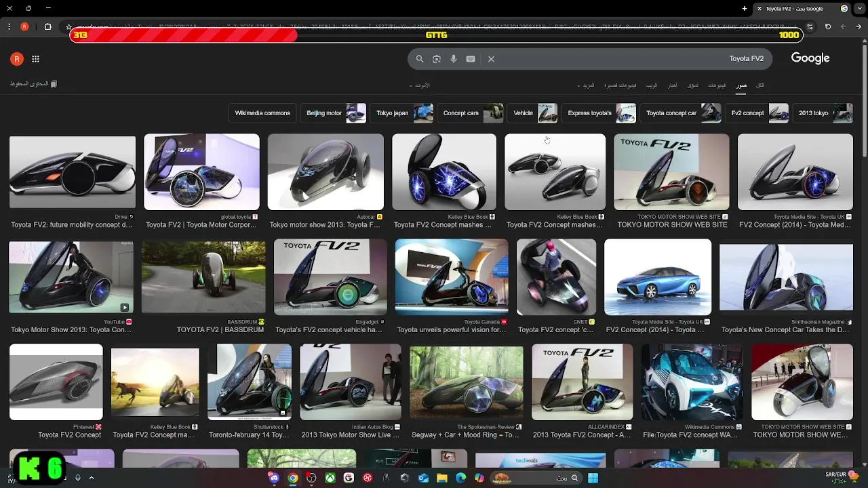Filter by Toyota concept car chip
Image resolution: width=868 pixels, height=488 pixels.
682,113
